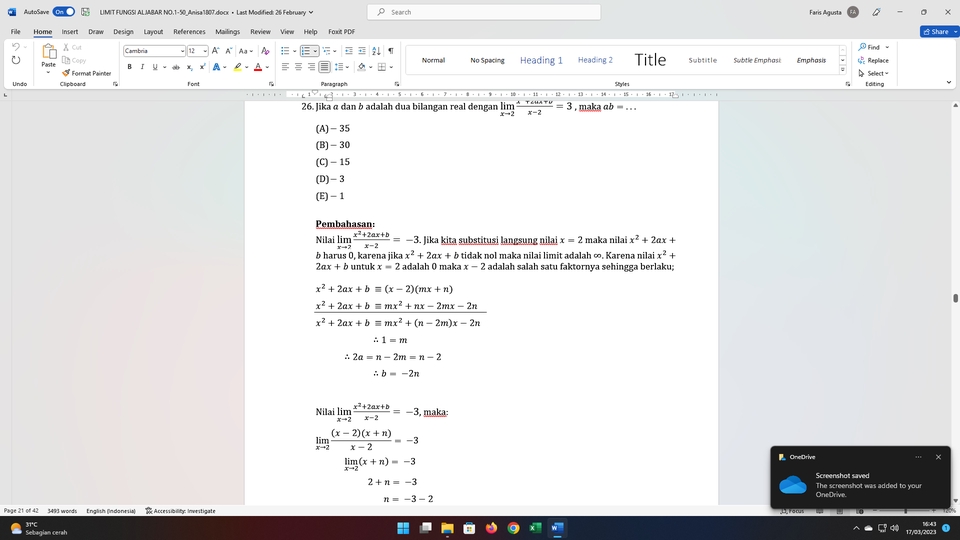960x540 pixels.
Task: Increase paragraph indent
Action: (362, 51)
